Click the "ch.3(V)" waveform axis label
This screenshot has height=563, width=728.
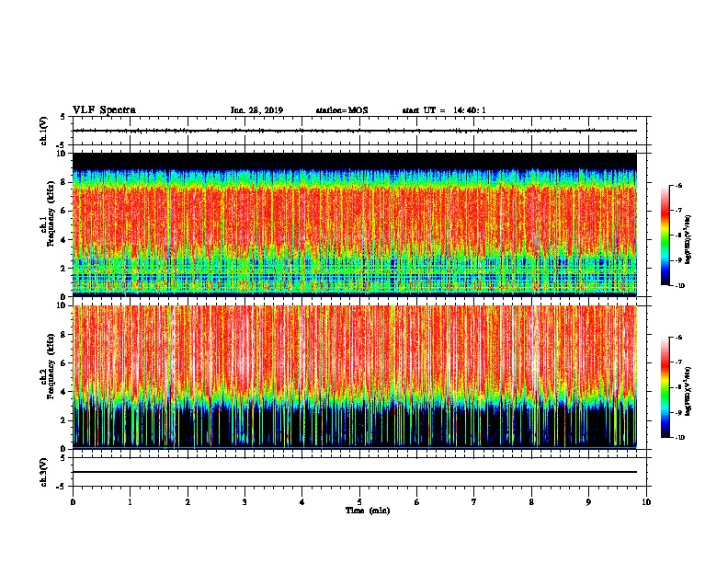(x=44, y=472)
